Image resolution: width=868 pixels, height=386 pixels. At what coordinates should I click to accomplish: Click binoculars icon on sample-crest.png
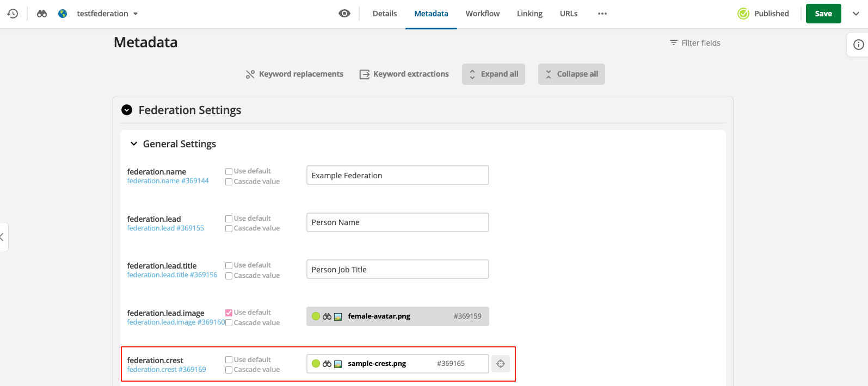point(327,364)
